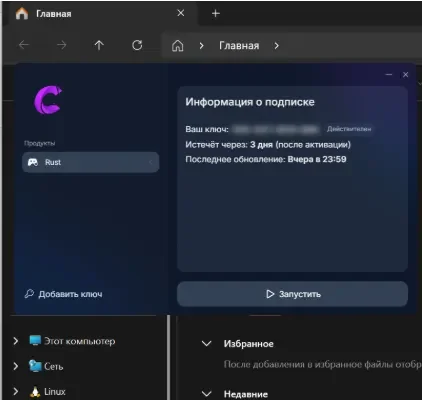Select the Главная tab
The width and height of the screenshot is (422, 400).
pyautogui.click(x=100, y=13)
